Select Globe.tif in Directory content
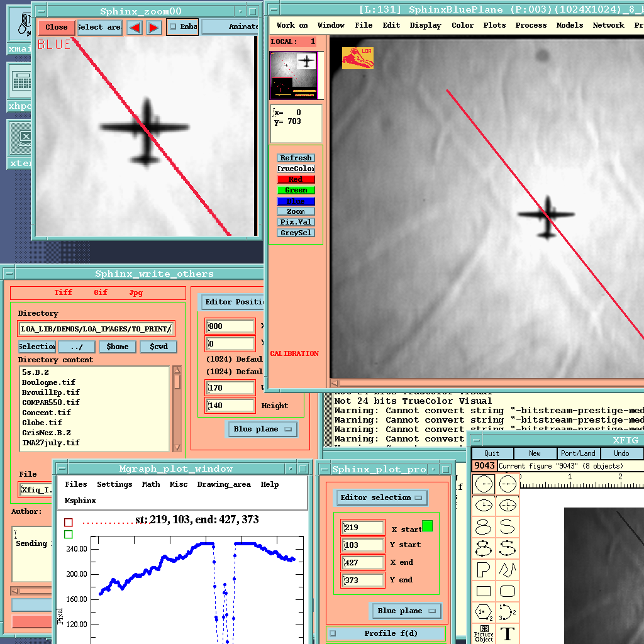 (x=42, y=423)
